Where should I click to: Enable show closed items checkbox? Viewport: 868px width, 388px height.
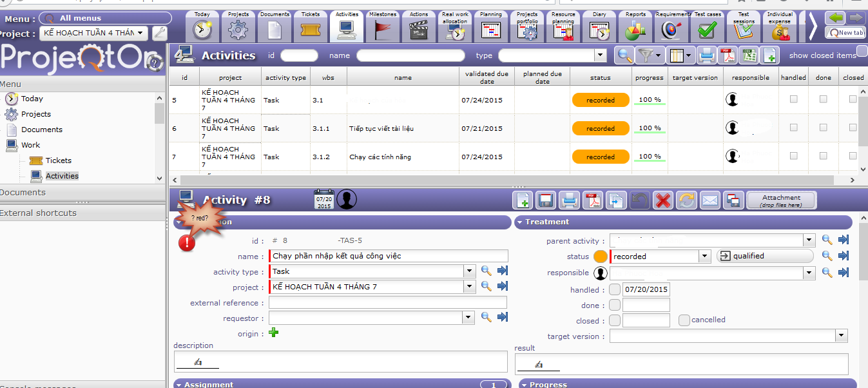coord(861,51)
